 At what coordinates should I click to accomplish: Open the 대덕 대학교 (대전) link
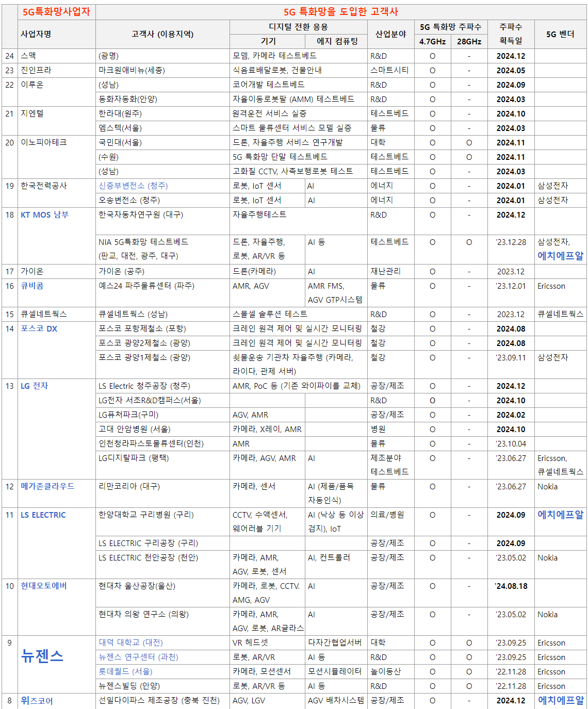coord(130,642)
